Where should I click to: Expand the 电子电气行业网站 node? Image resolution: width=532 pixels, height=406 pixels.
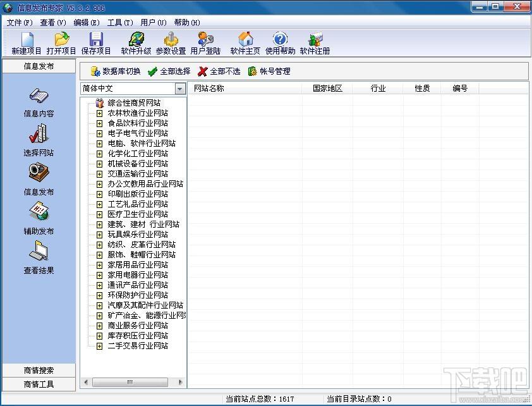[99, 133]
